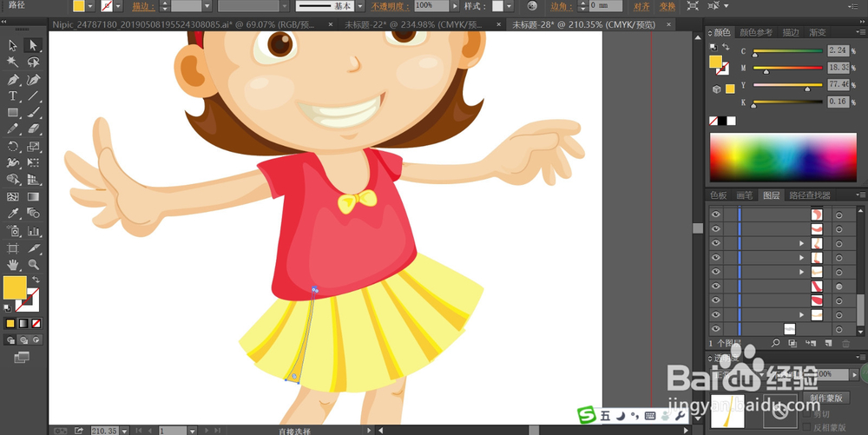The width and height of the screenshot is (868, 435).
Task: Click the Sogou toolbar wrench icon
Action: (681, 416)
